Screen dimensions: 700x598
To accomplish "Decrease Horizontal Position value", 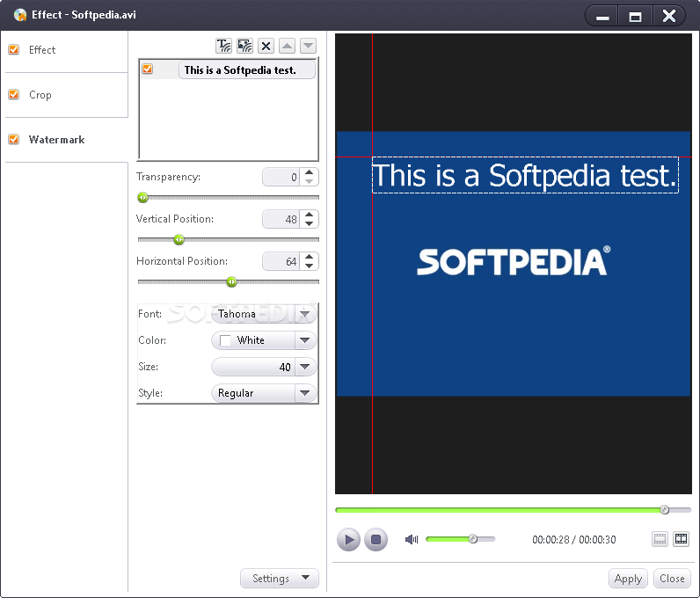I will (309, 266).
